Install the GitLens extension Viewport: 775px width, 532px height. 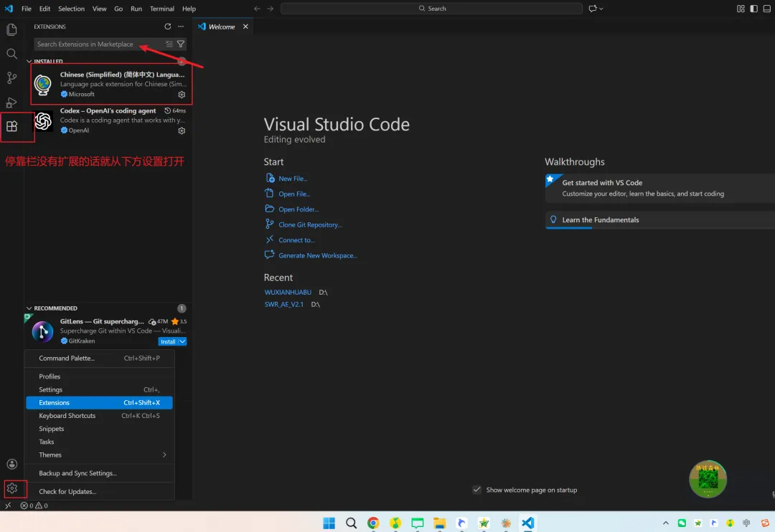click(x=167, y=341)
